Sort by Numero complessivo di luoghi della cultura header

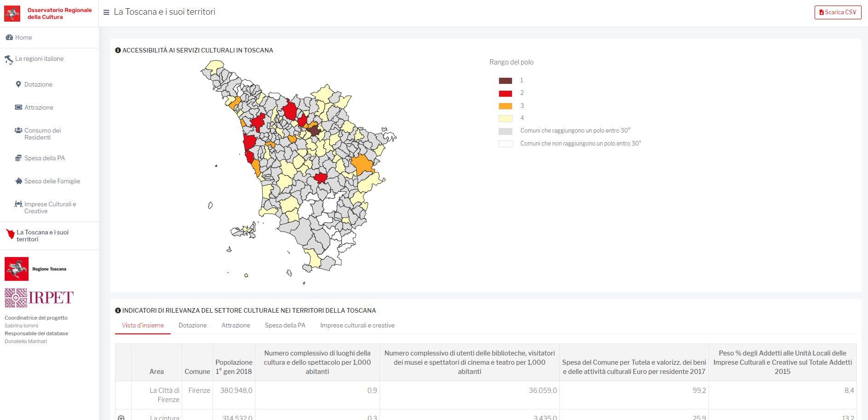coord(317,362)
